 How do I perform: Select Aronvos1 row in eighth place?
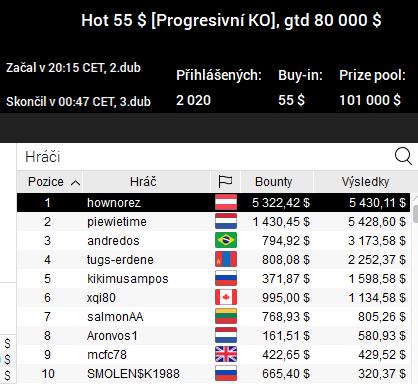[x=213, y=336]
